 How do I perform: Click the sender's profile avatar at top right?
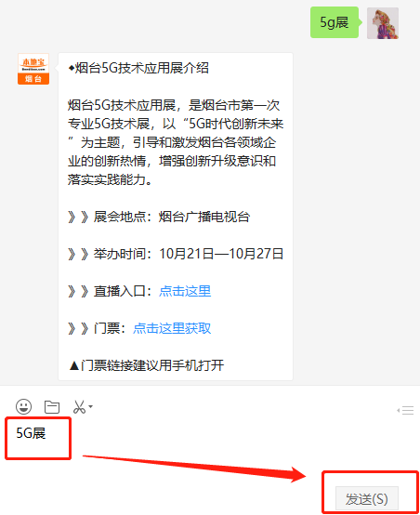pyautogui.click(x=383, y=23)
